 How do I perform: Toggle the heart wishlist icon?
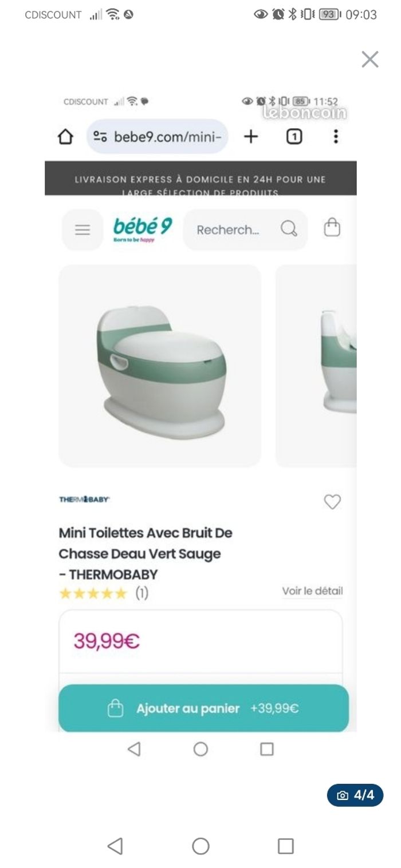[332, 502]
